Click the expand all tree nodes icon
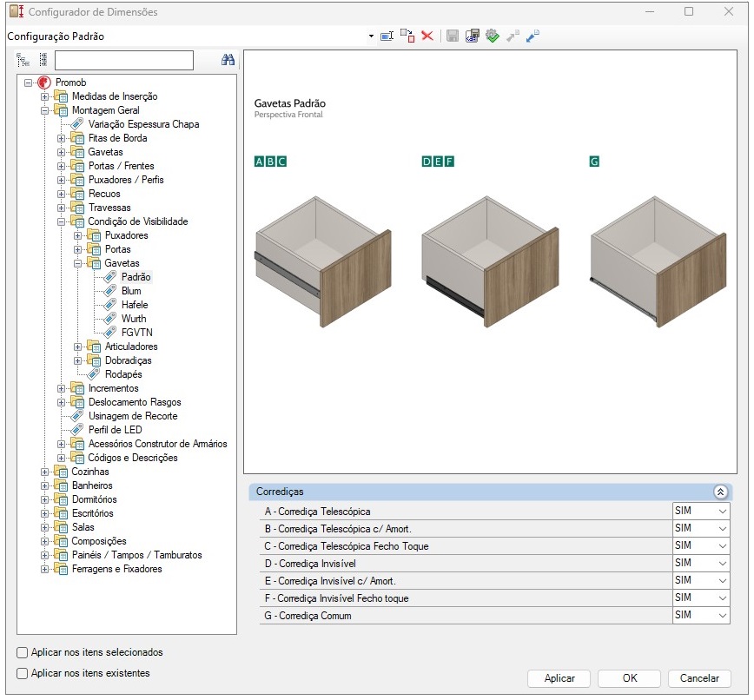754x700 pixels. [x=23, y=60]
